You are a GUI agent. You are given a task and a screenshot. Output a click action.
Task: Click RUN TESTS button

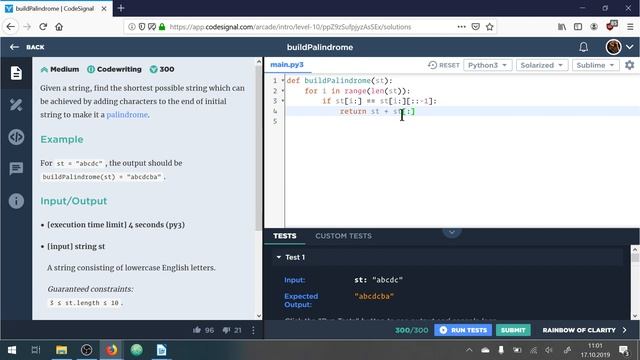[463, 330]
